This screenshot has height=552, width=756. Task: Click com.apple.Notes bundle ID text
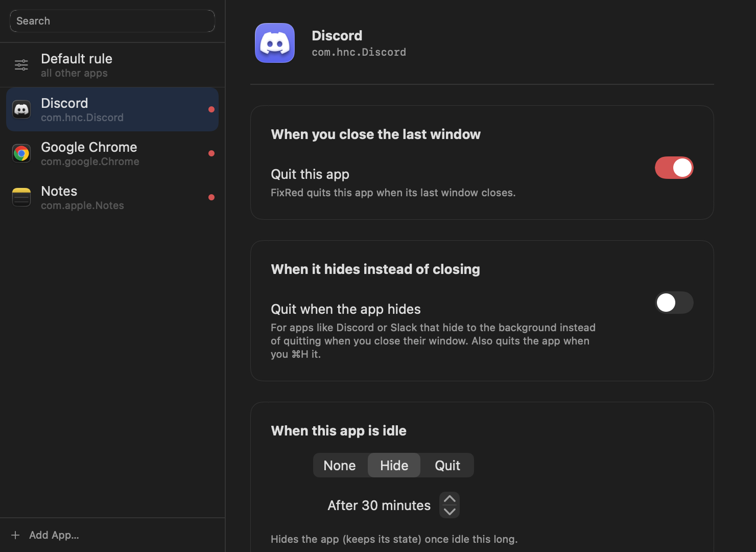pos(82,205)
